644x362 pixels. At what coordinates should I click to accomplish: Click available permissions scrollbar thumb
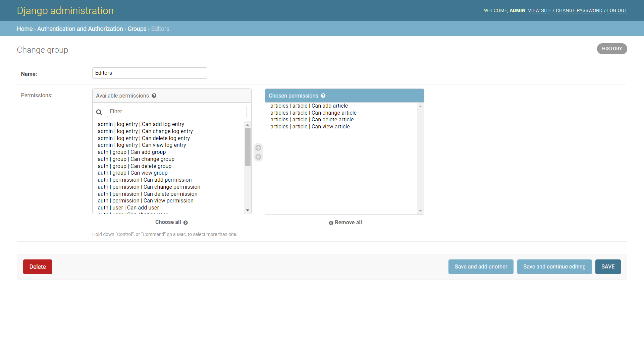point(248,147)
